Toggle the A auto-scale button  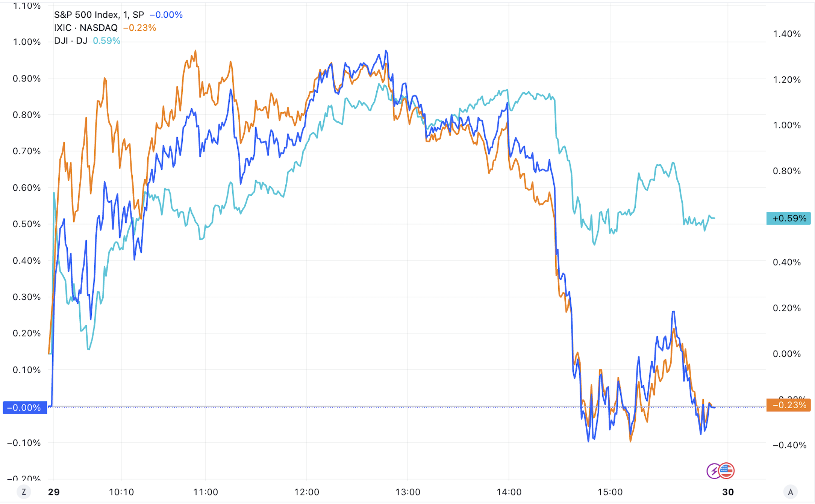pos(790,492)
